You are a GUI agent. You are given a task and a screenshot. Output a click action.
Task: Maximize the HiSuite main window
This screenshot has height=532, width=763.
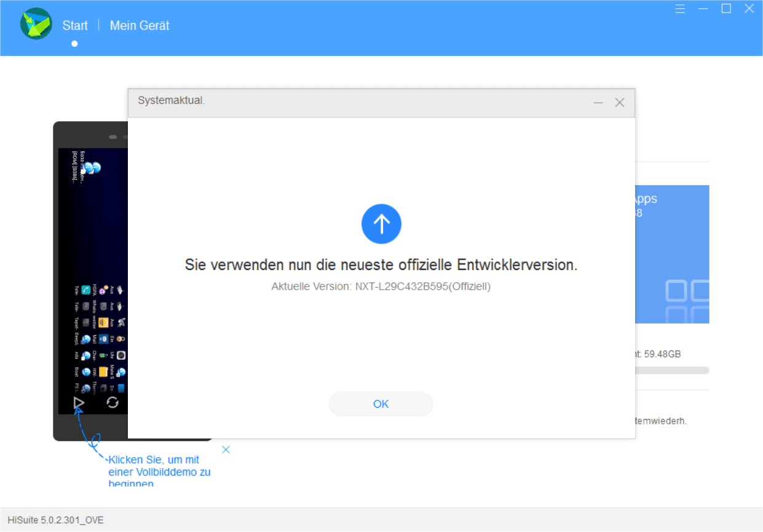(x=726, y=9)
